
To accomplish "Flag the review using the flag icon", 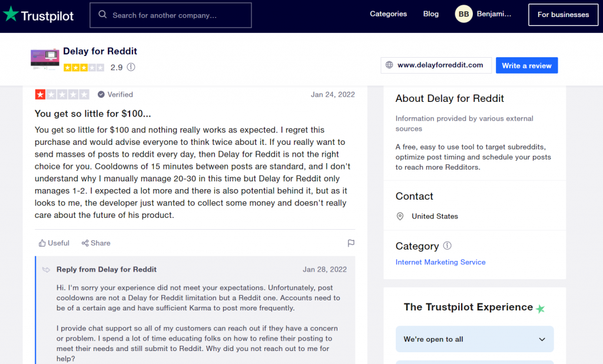I will coord(351,243).
